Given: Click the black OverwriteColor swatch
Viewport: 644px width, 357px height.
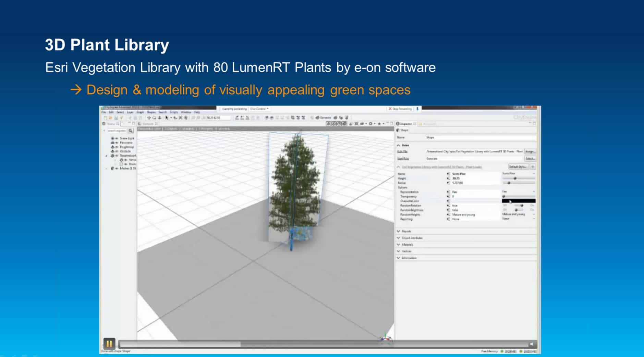Looking at the screenshot, I should click(x=518, y=201).
